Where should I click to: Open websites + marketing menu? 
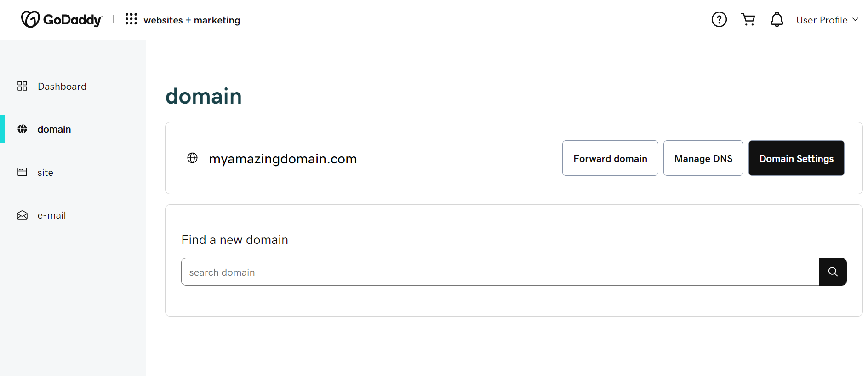pyautogui.click(x=192, y=20)
